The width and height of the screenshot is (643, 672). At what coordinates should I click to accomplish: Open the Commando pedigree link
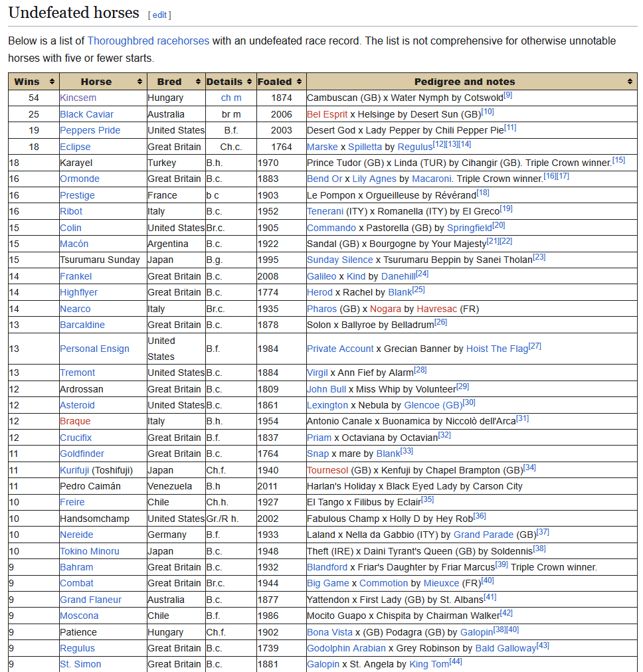[331, 228]
